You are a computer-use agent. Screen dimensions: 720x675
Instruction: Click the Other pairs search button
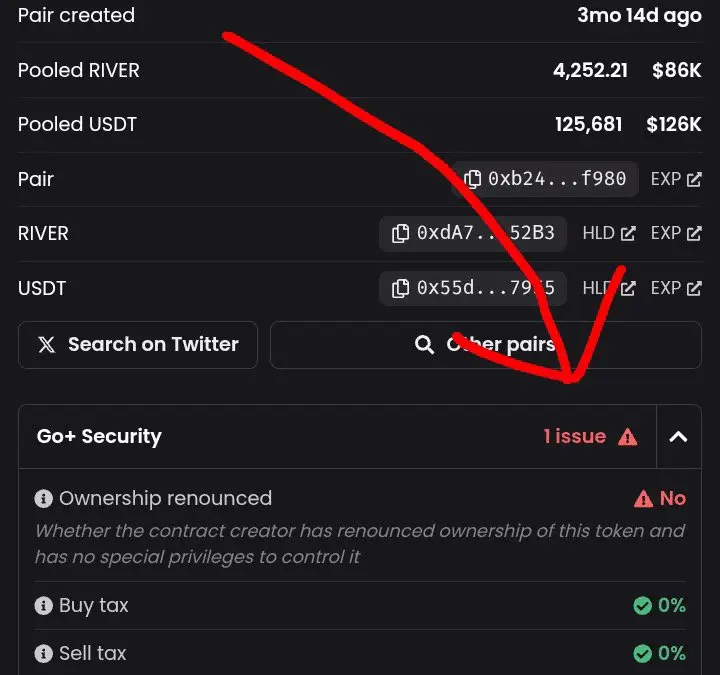point(485,345)
